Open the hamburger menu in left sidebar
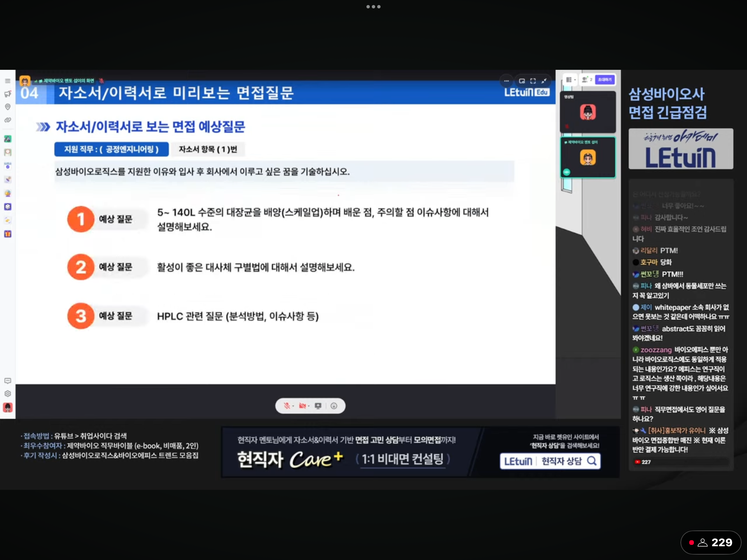Viewport: 747px width, 560px height. (x=7, y=81)
